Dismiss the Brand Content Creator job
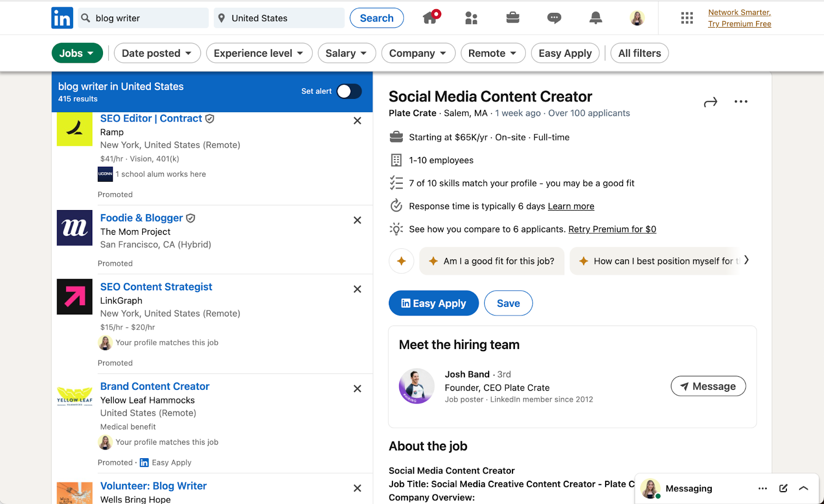The height and width of the screenshot is (504, 824). pyautogui.click(x=357, y=389)
